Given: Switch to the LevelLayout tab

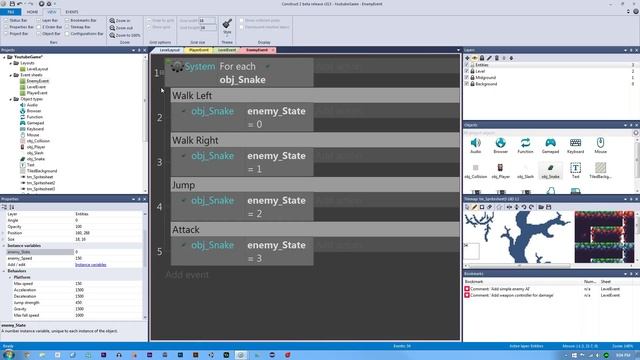Looking at the screenshot, I should pyautogui.click(x=169, y=50).
